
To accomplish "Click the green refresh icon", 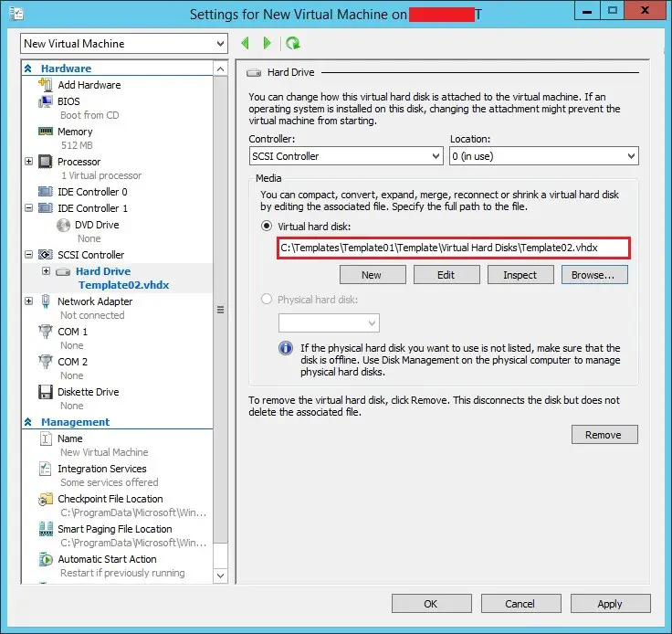I will (293, 43).
